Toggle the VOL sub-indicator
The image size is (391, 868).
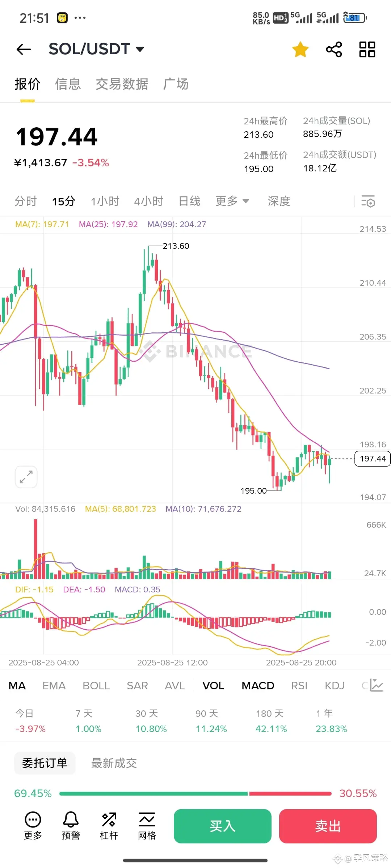213,685
